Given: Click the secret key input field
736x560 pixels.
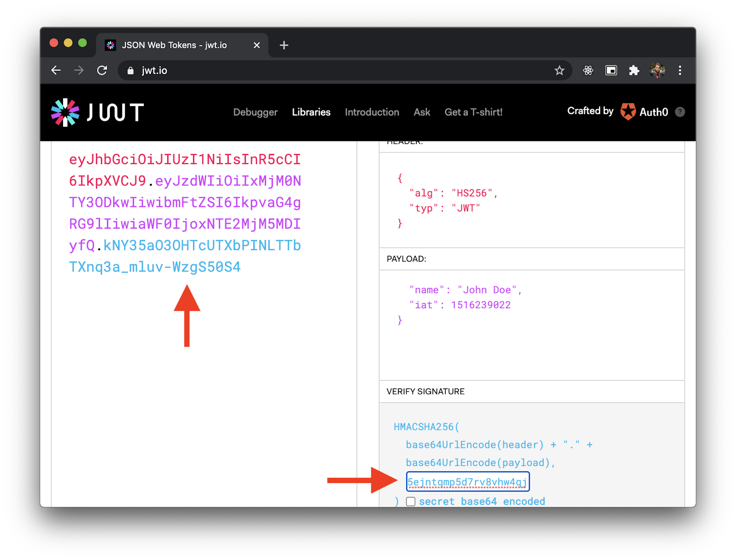Looking at the screenshot, I should pos(467,481).
